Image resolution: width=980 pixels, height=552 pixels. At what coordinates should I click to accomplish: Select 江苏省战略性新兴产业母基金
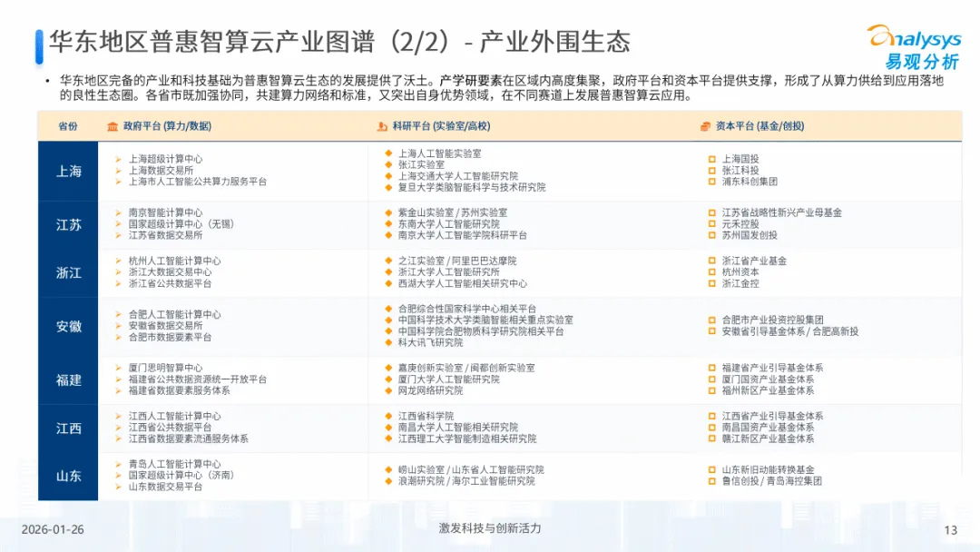coord(782,213)
